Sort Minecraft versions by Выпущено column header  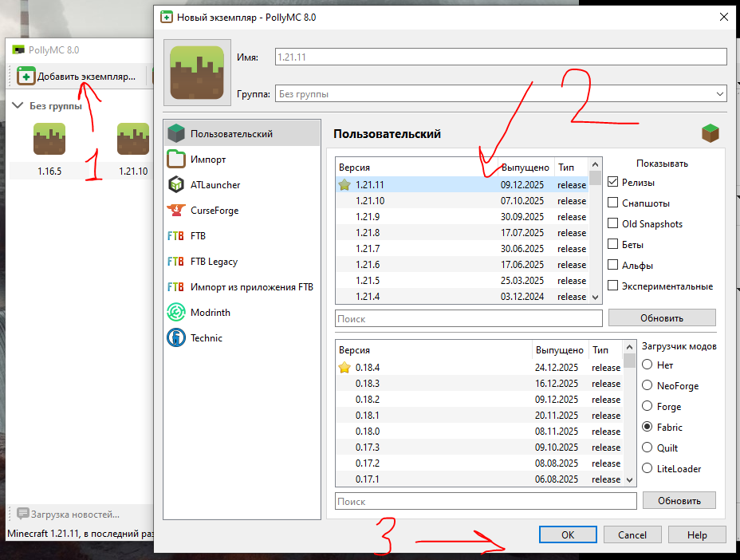(525, 168)
